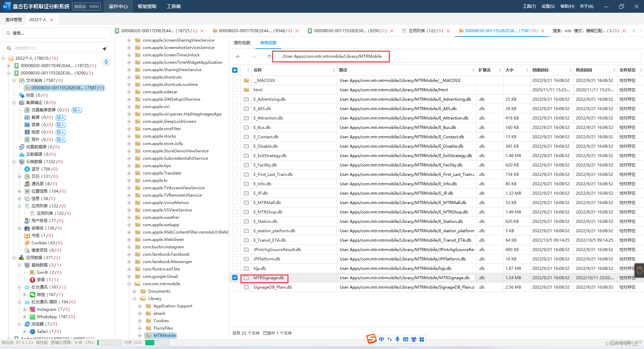Uncheck the MTRSignage.db checkbox

click(x=235, y=278)
